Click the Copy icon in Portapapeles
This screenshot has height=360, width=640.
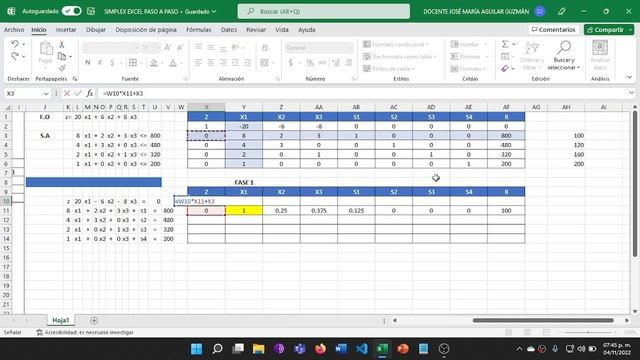(x=62, y=56)
